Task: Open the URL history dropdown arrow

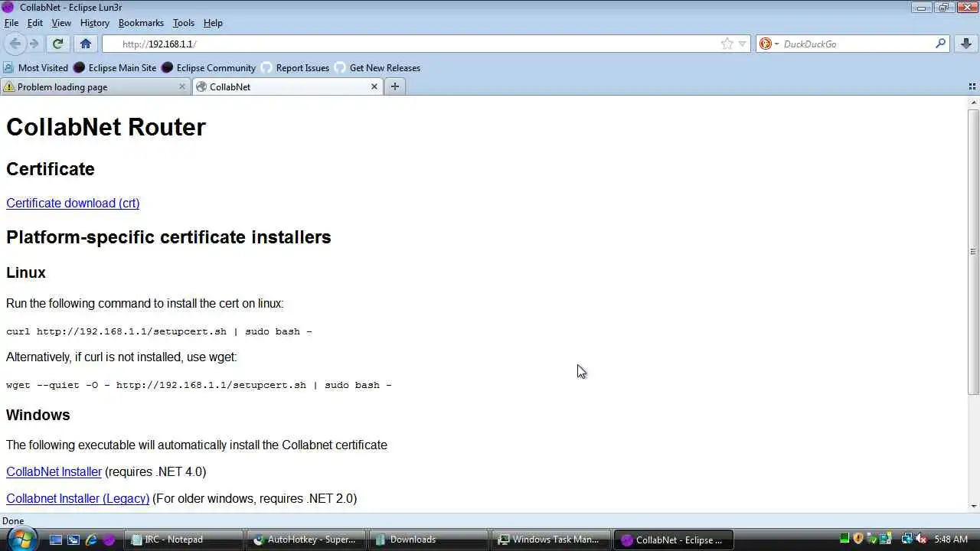Action: pos(742,44)
